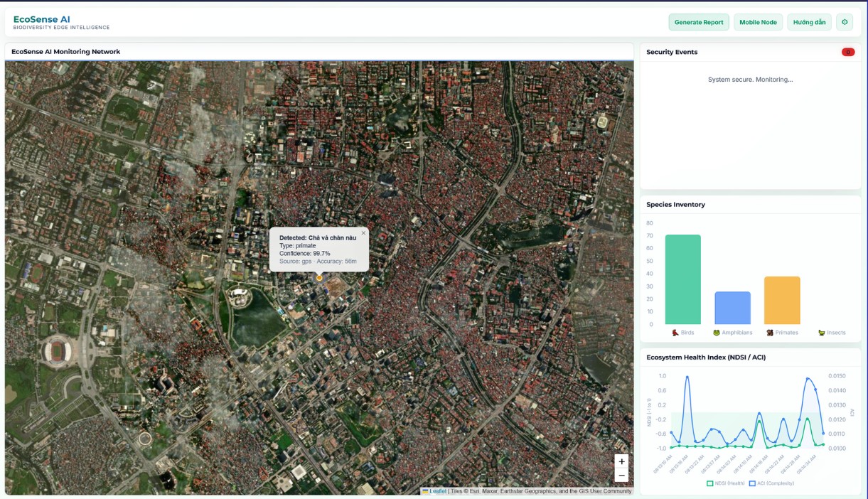Viewport: 868px width, 499px height.
Task: Click the EcoSense AI logo title
Action: (x=42, y=19)
